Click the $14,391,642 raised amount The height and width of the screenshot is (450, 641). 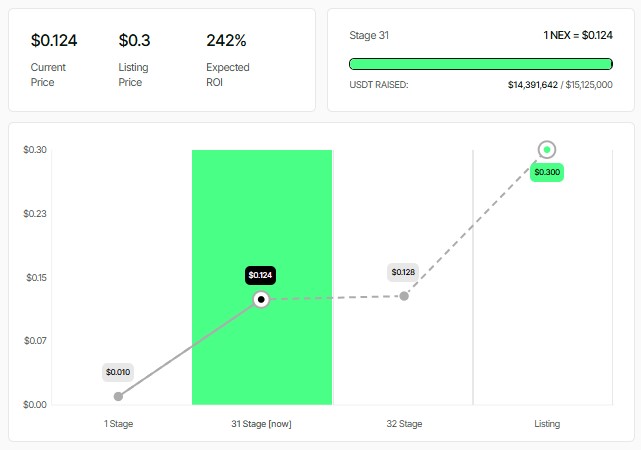534,85
